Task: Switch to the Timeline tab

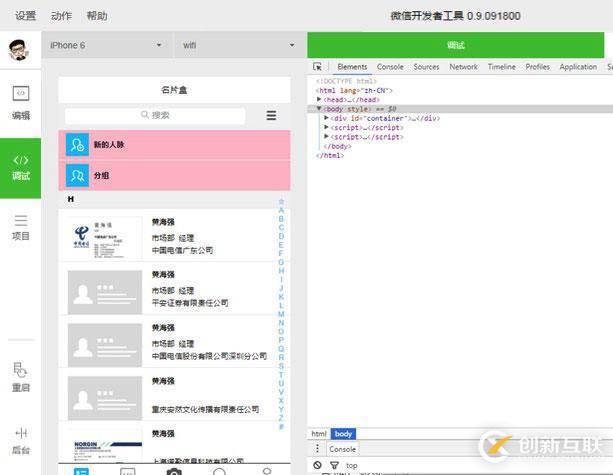Action: [x=502, y=67]
